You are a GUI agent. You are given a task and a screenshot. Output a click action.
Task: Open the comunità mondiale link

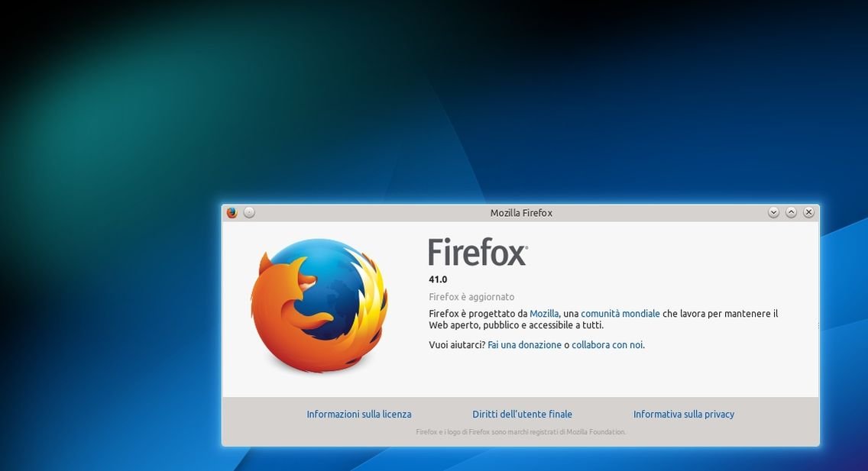(620, 314)
